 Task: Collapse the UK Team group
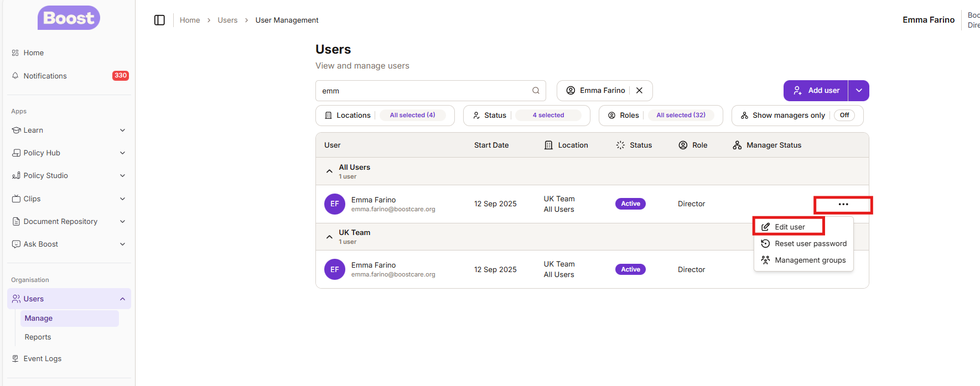pos(329,237)
